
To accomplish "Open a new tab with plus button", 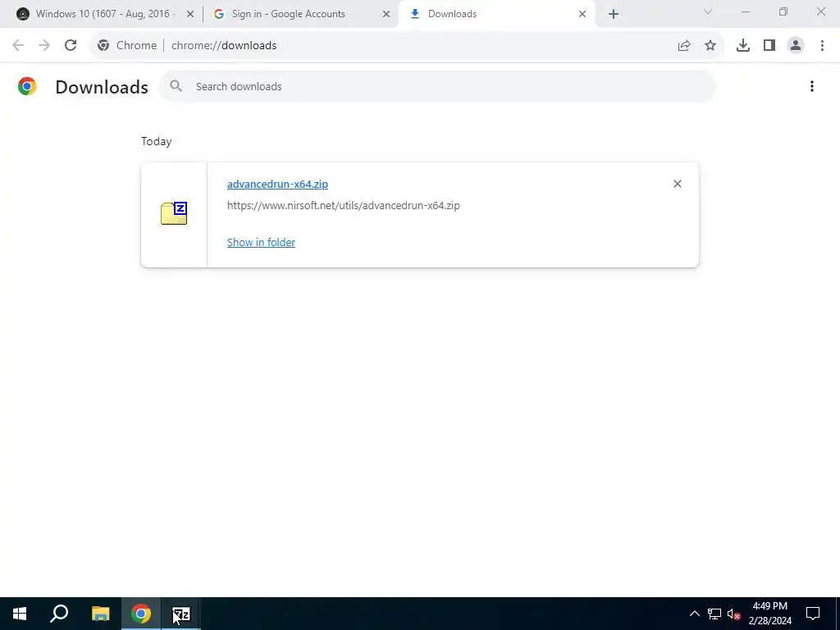I will pos(614,14).
